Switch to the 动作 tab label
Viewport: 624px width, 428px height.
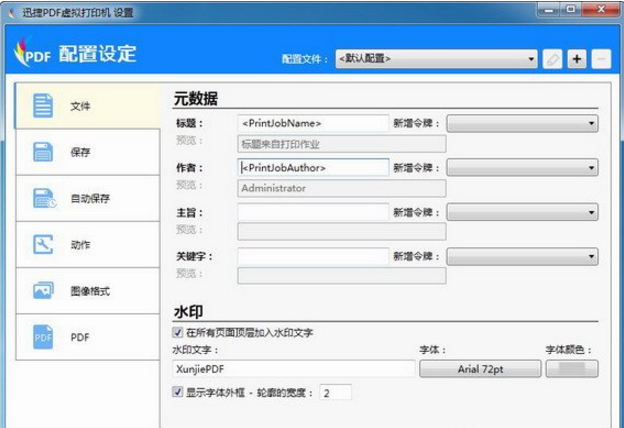tap(80, 244)
